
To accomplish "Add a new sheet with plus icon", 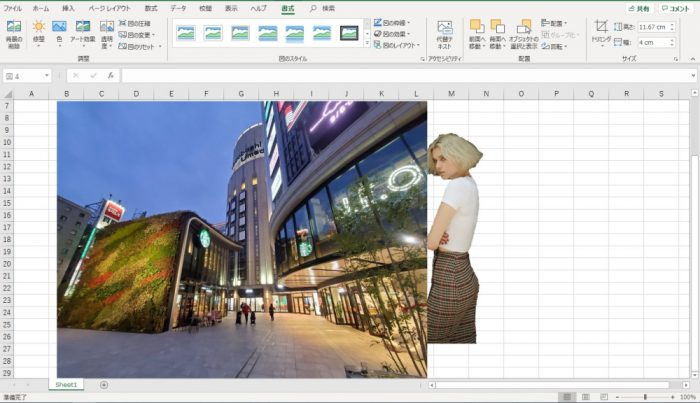I will [x=104, y=385].
